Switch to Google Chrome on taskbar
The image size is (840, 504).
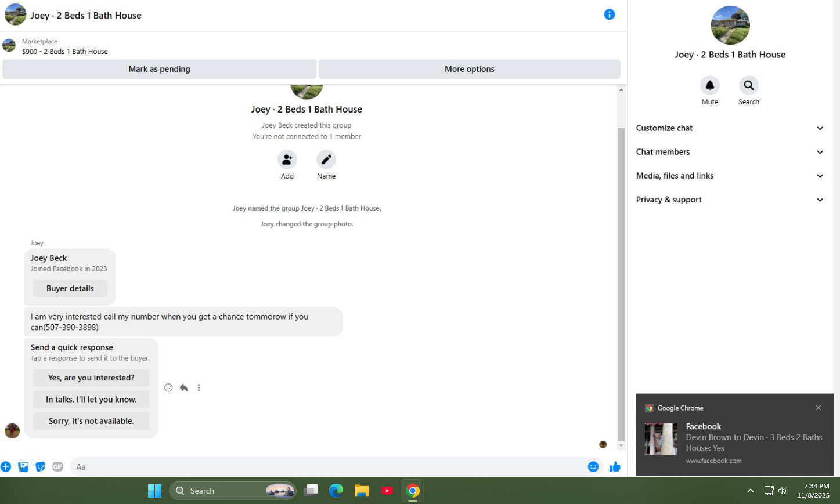tap(413, 491)
